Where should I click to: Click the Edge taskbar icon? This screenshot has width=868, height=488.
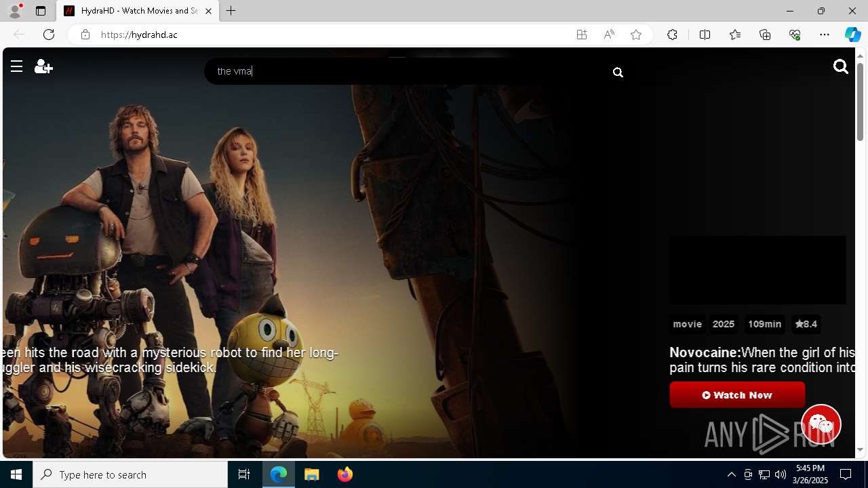point(279,474)
